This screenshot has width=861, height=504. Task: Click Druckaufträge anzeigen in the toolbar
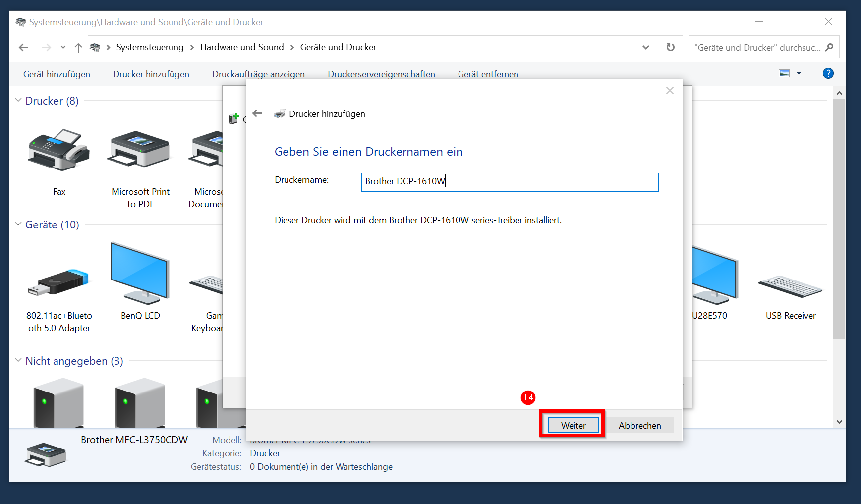coord(258,74)
